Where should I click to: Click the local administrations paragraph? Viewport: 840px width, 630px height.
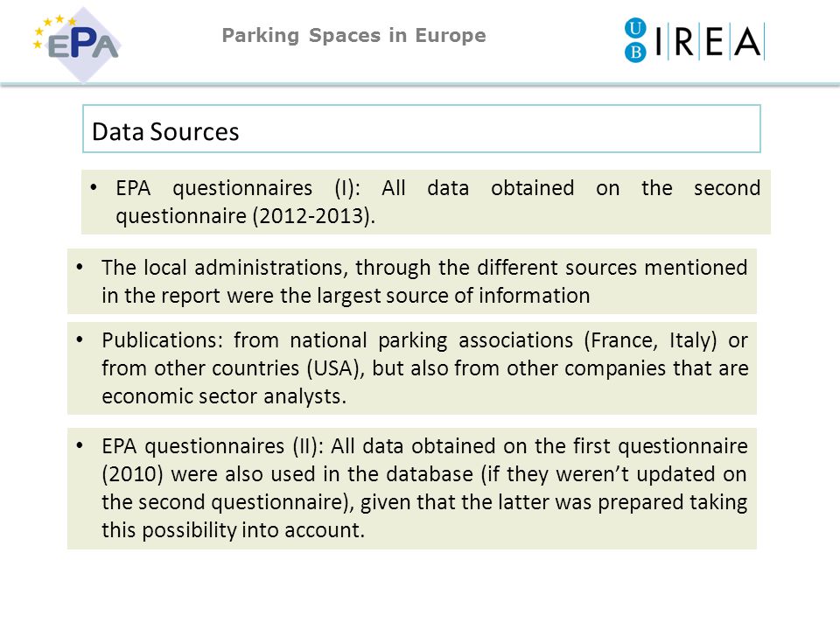point(424,281)
